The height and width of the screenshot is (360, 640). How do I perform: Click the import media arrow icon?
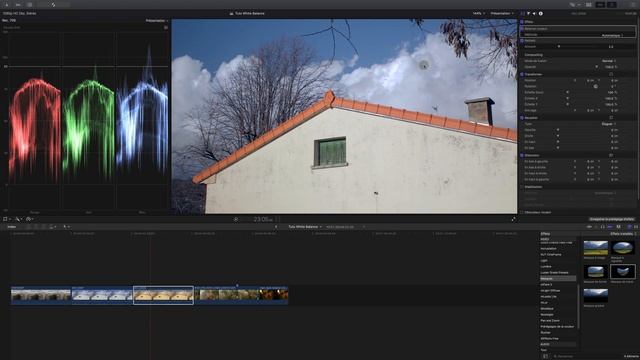(7, 4)
